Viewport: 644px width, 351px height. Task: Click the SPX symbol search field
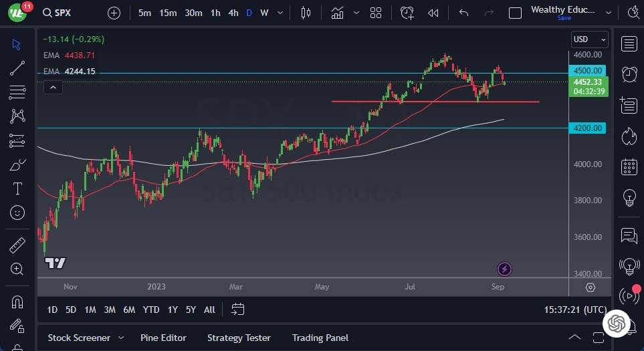coord(67,13)
